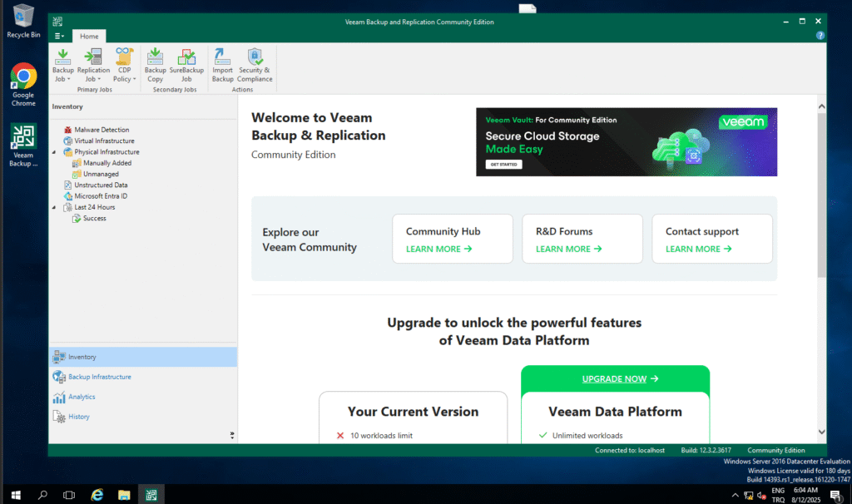Open Task View from the taskbar

[69, 495]
